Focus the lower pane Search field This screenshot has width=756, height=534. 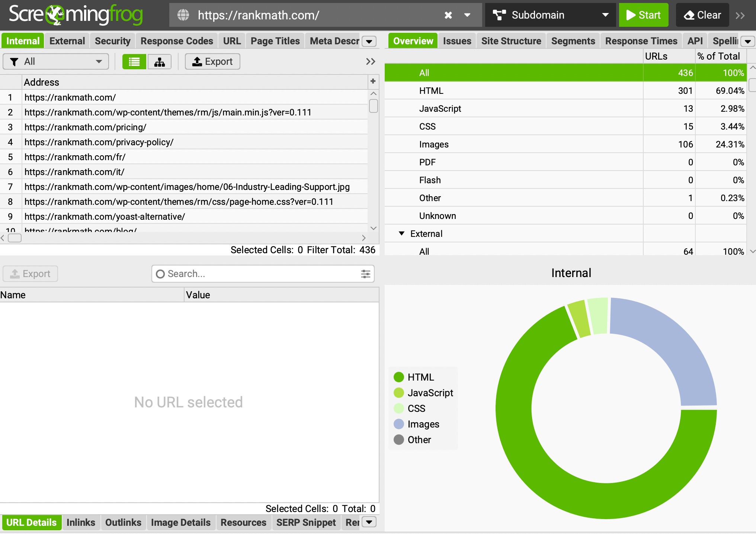pos(260,274)
